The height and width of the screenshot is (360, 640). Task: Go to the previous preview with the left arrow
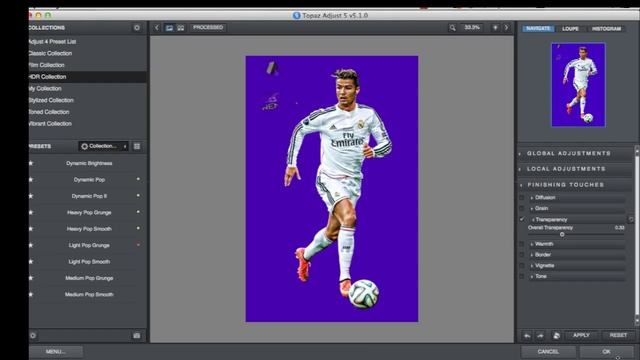coord(157,27)
